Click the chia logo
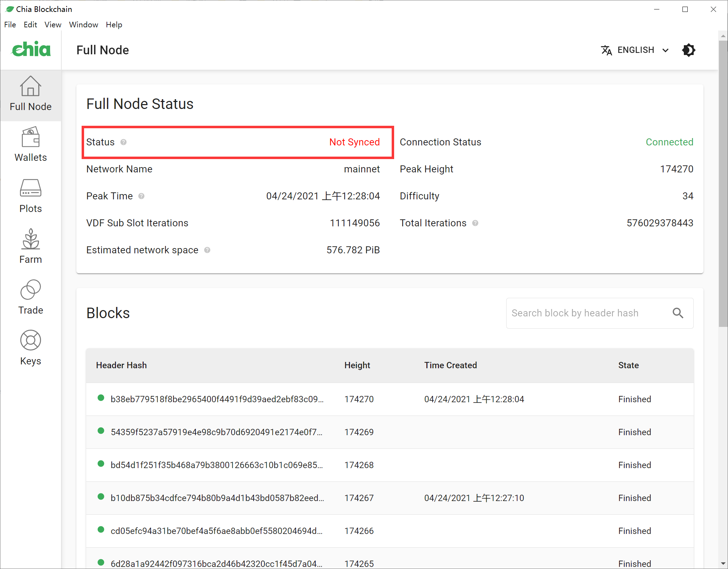Viewport: 728px width, 569px height. pos(31,49)
